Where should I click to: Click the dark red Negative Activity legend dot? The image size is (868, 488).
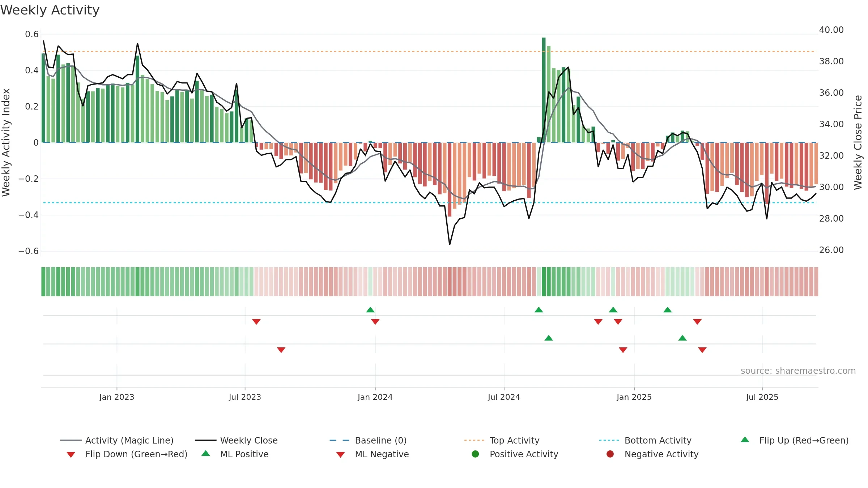tap(610, 454)
